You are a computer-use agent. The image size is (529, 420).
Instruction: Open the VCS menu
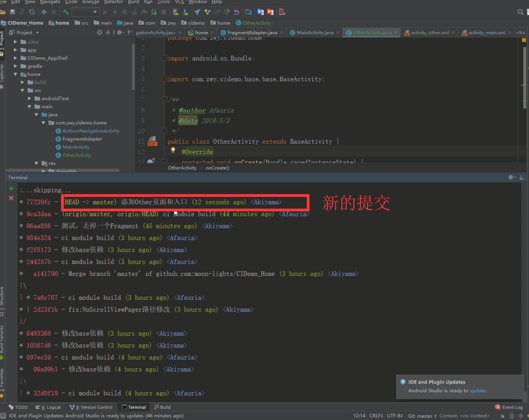[x=179, y=2]
